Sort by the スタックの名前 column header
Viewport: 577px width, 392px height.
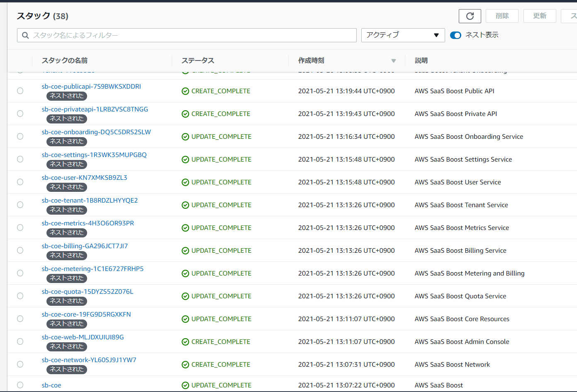(x=65, y=60)
